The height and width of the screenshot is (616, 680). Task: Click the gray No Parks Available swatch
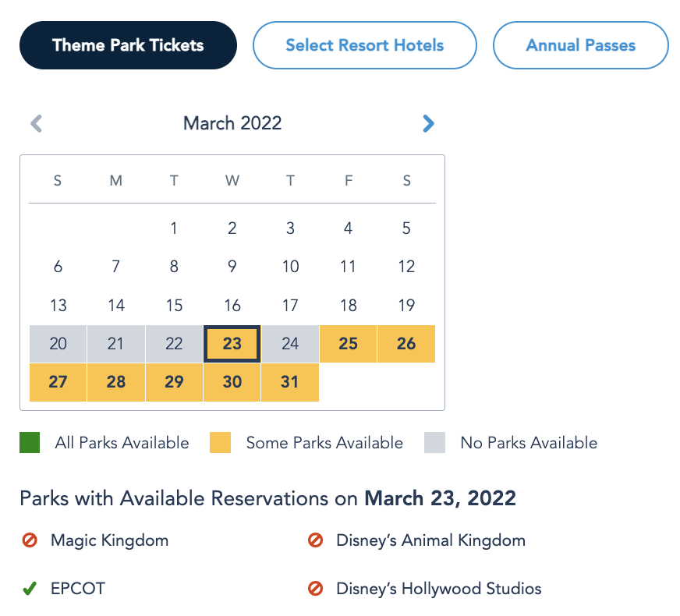tap(435, 443)
